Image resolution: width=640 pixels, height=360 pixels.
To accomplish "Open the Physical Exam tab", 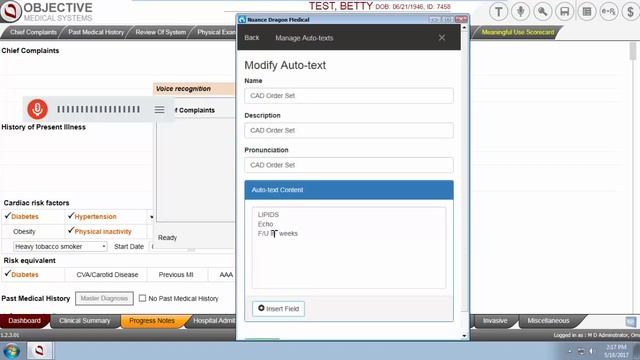I will click(x=216, y=32).
